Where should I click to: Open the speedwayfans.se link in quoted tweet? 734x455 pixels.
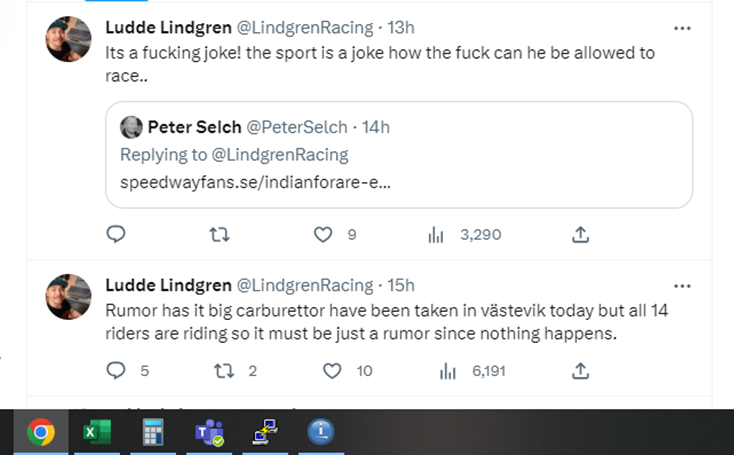point(255,182)
